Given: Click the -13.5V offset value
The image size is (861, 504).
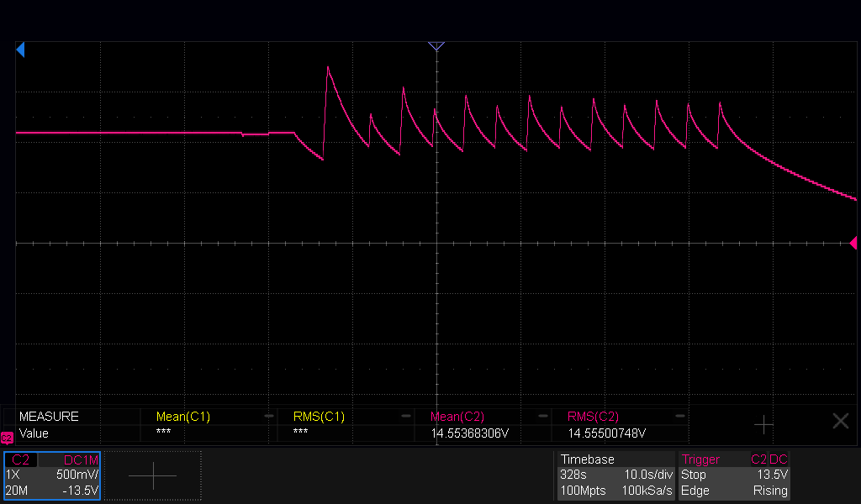Looking at the screenshot, I should point(80,491).
